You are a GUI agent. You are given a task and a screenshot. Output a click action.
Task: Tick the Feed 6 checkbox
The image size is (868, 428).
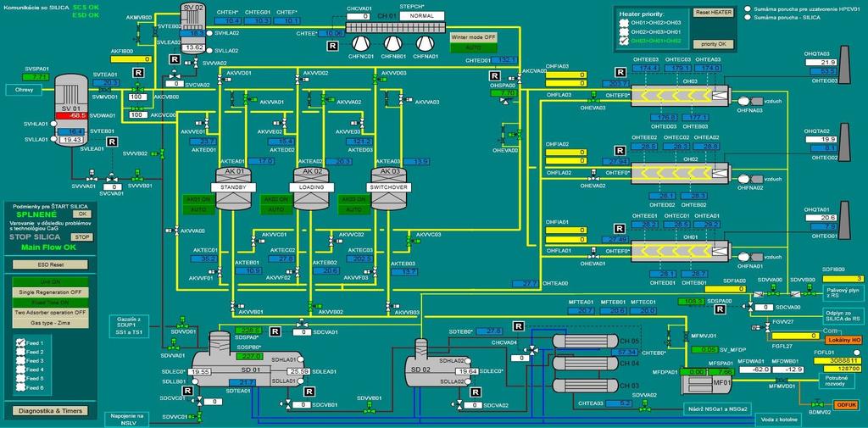tap(20, 387)
